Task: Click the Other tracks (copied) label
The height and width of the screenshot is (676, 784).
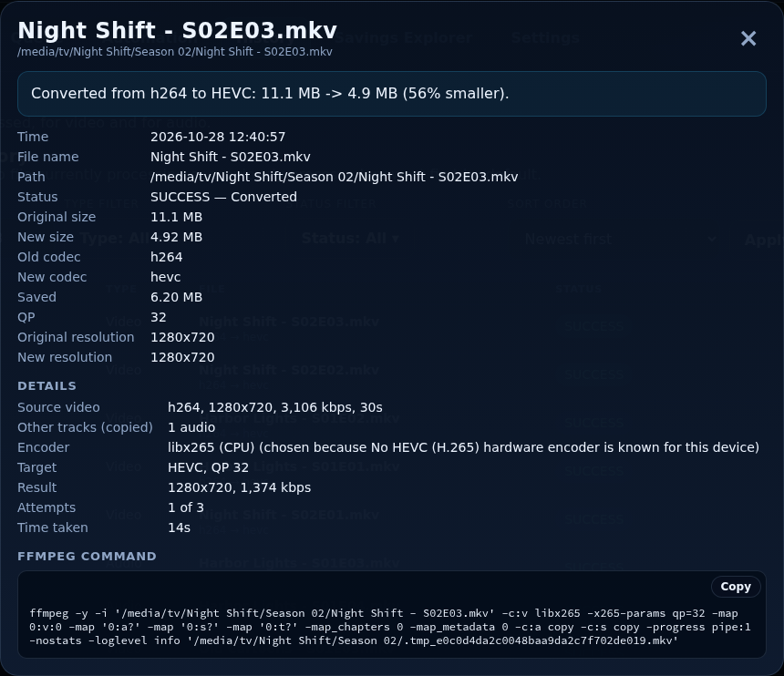Action: point(85,427)
